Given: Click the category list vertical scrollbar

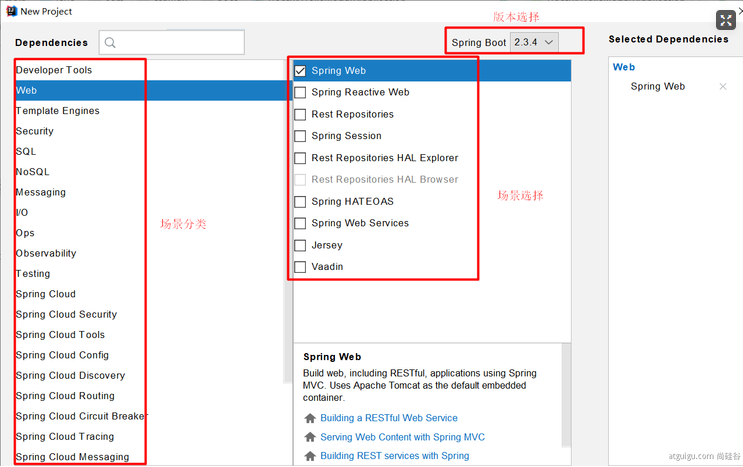Looking at the screenshot, I should pyautogui.click(x=288, y=200).
